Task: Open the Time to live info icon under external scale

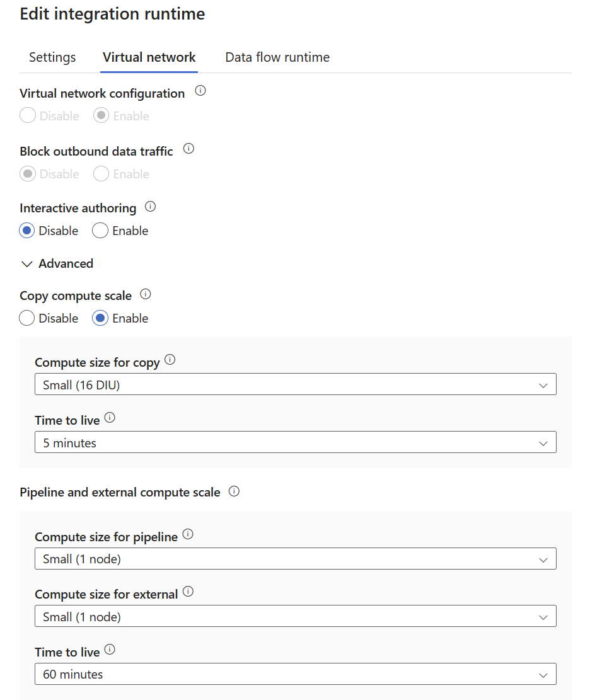Action: click(110, 649)
